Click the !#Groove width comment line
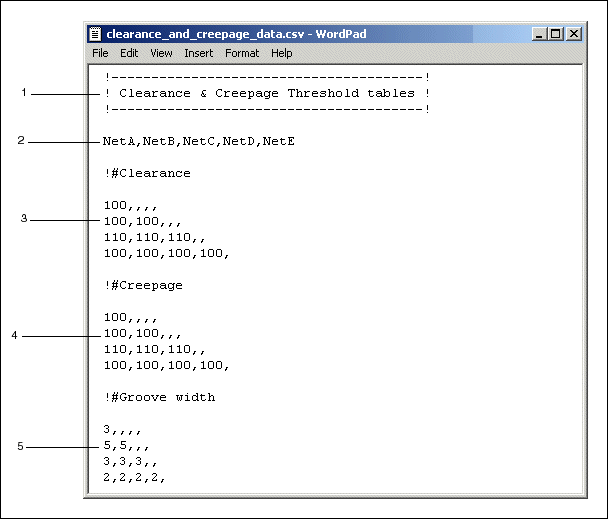 coord(159,397)
